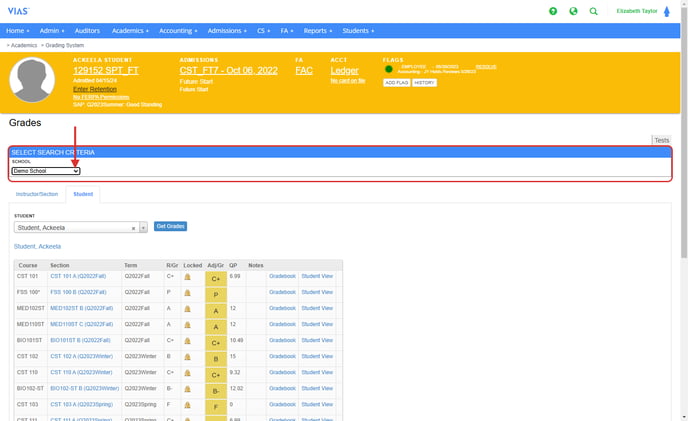Click the yellow F adjusted grade cell for CST 103
This screenshot has height=421, width=688.
[216, 407]
